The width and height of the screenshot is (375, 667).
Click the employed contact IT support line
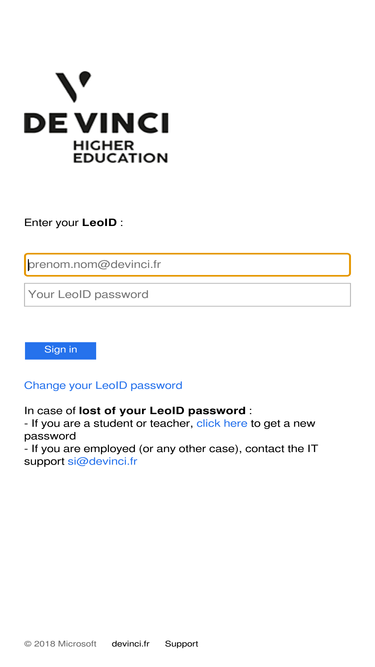170,455
